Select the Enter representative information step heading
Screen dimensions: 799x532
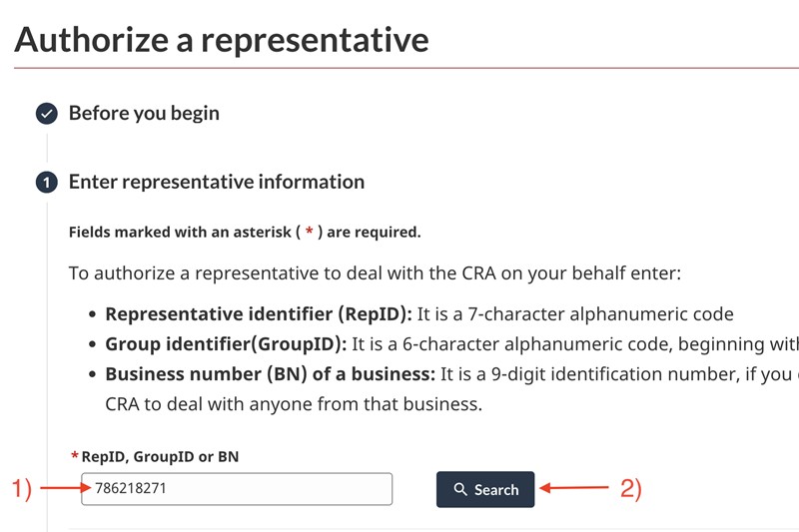(x=216, y=183)
